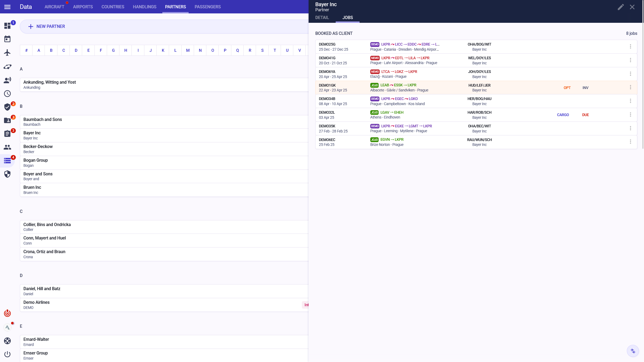Open the clock icon in sidebar
644x362 pixels.
(x=8, y=94)
